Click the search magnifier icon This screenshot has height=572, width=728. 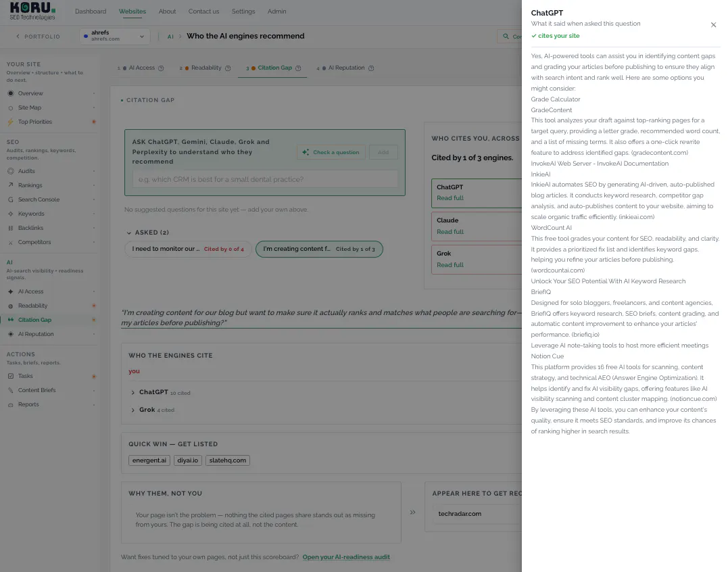pos(506,37)
